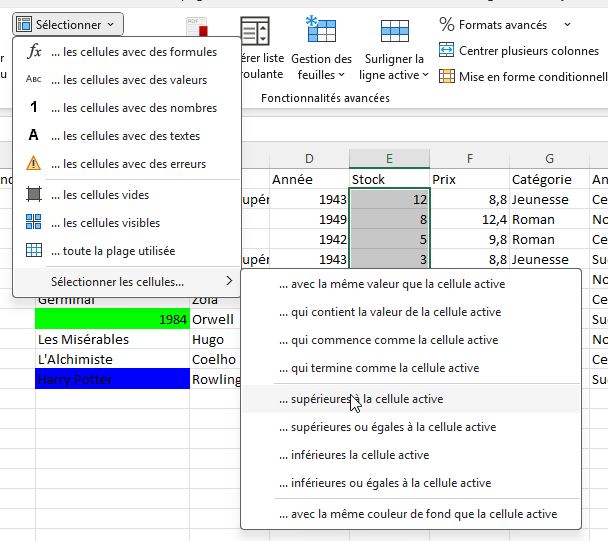Expand the Formats avancés chevron

(567, 24)
